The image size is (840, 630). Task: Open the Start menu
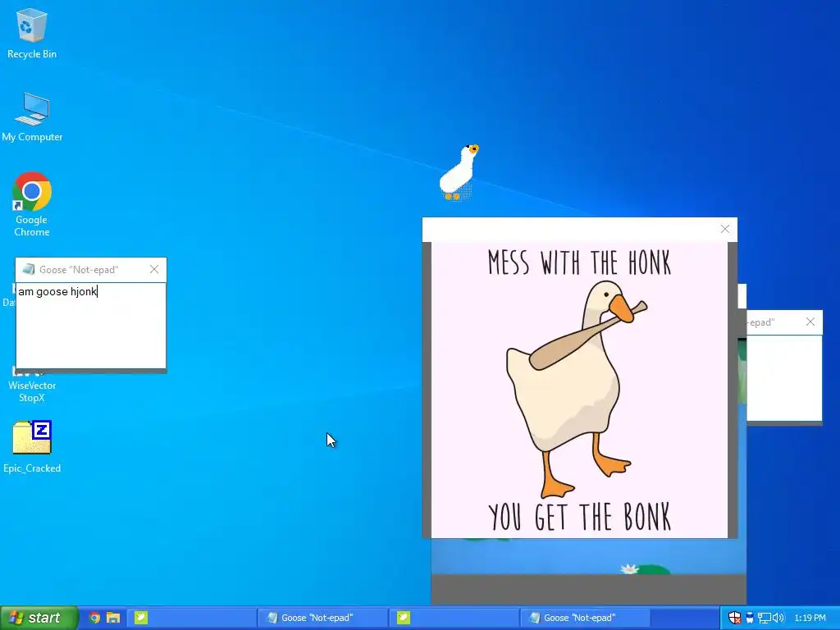pyautogui.click(x=39, y=618)
